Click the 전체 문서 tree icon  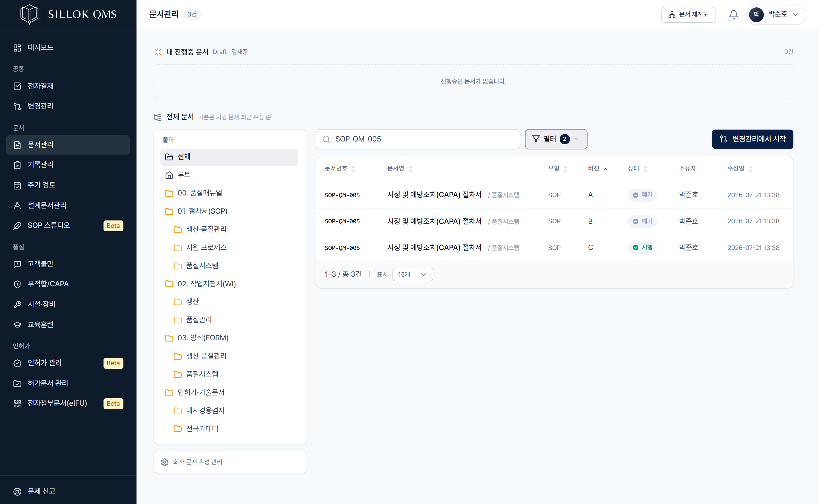pyautogui.click(x=158, y=117)
